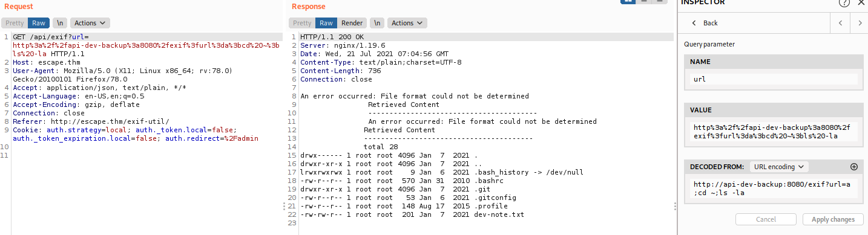Open Inspector help icon
The width and height of the screenshot is (868, 235).
[844, 2]
